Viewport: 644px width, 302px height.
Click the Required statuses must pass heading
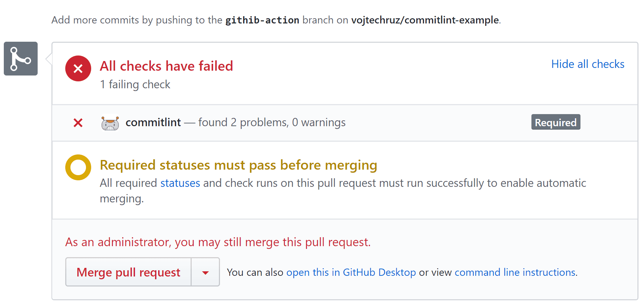(x=238, y=165)
